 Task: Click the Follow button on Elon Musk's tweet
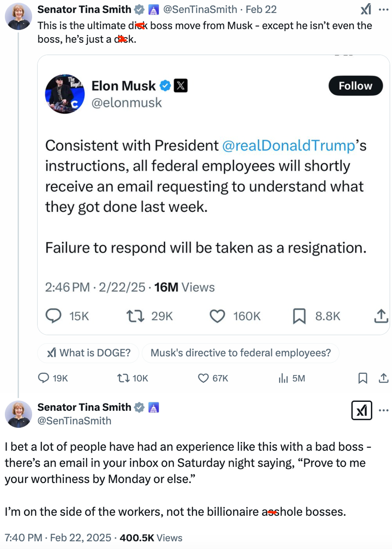click(x=355, y=85)
